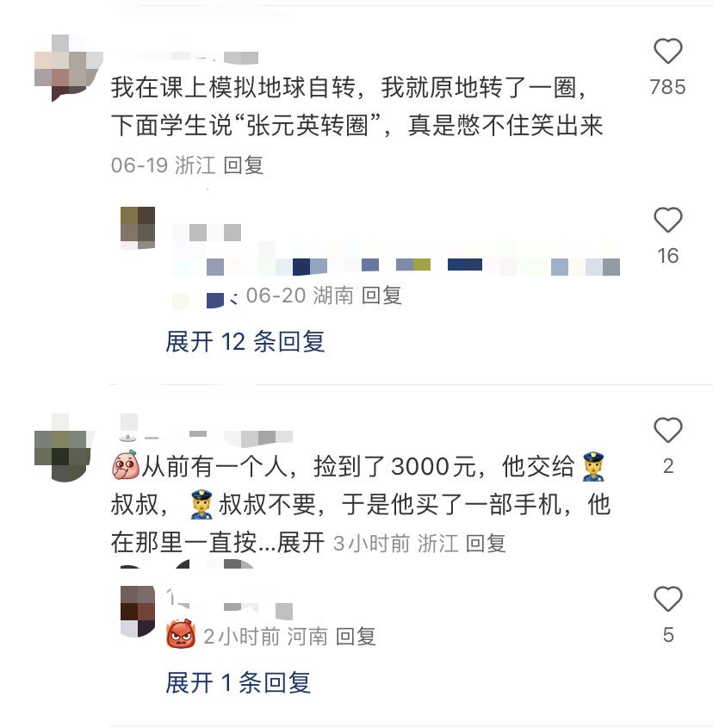This screenshot has height=728, width=713.
Task: Reply to the 2小时前 Henan comment
Action: (x=356, y=636)
